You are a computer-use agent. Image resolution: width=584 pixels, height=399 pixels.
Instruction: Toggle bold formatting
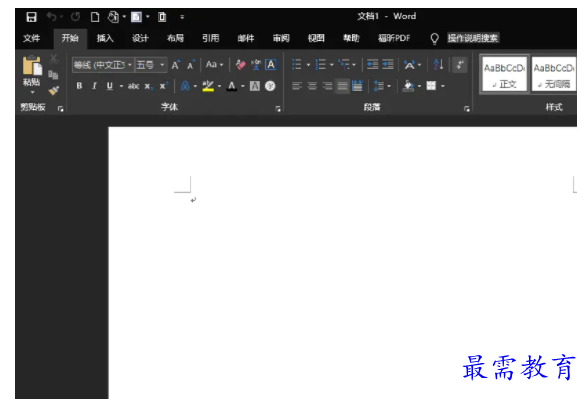click(x=79, y=86)
